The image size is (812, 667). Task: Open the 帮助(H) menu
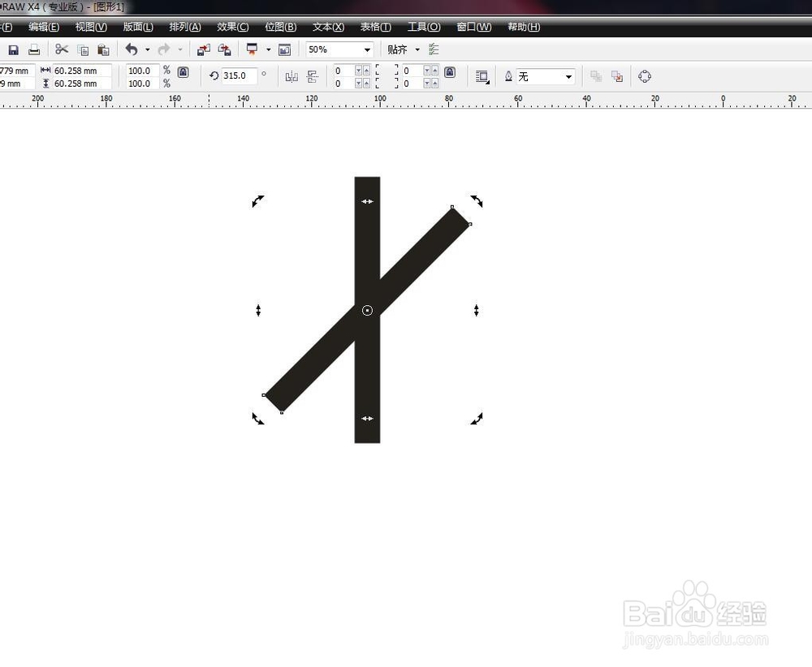point(524,27)
